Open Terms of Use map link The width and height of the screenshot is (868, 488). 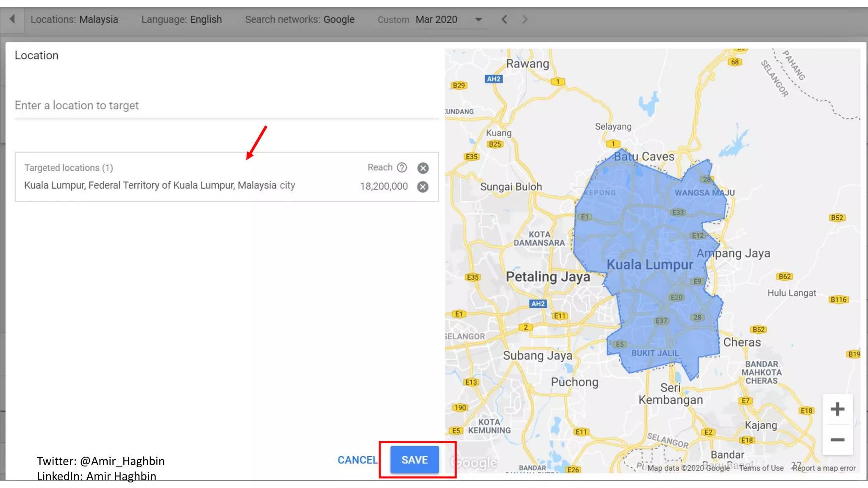tap(761, 468)
